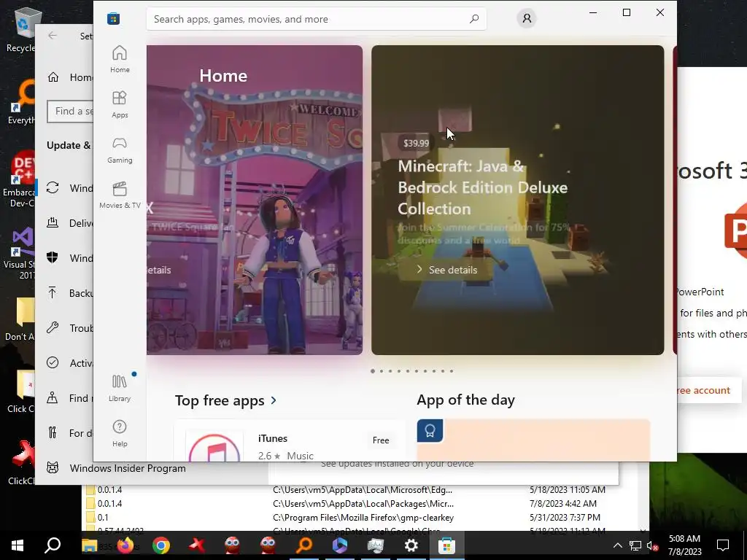Open Home in Settings window
The height and width of the screenshot is (560, 747).
click(x=70, y=77)
